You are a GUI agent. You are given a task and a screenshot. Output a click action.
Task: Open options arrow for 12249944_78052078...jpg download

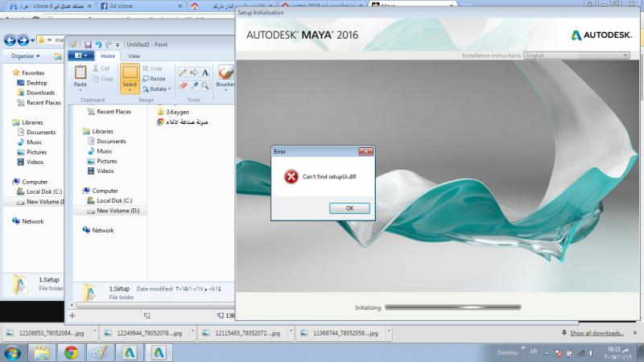(192, 331)
